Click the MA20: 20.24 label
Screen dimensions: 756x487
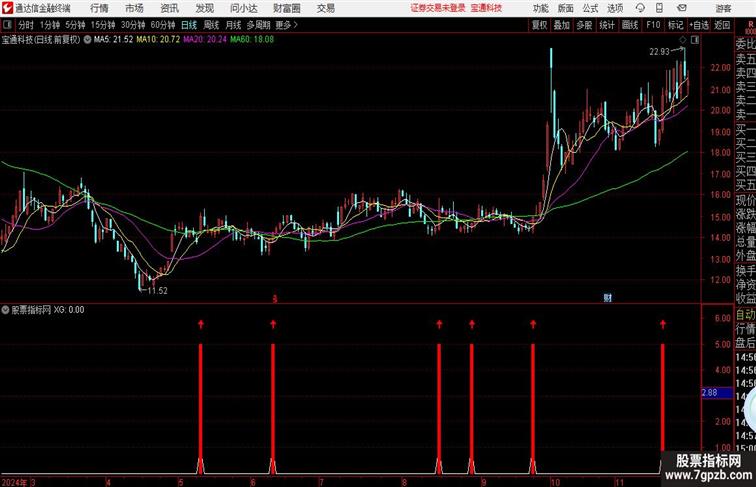click(205, 40)
